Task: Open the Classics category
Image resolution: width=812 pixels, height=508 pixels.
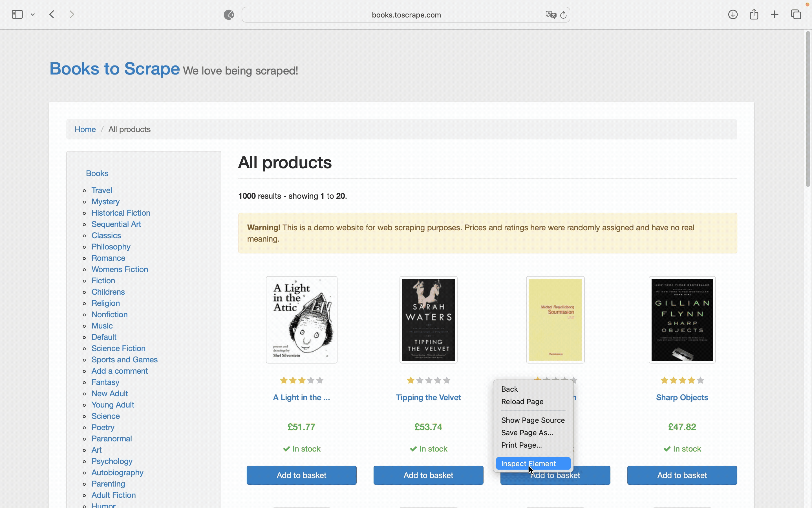Action: pyautogui.click(x=106, y=236)
